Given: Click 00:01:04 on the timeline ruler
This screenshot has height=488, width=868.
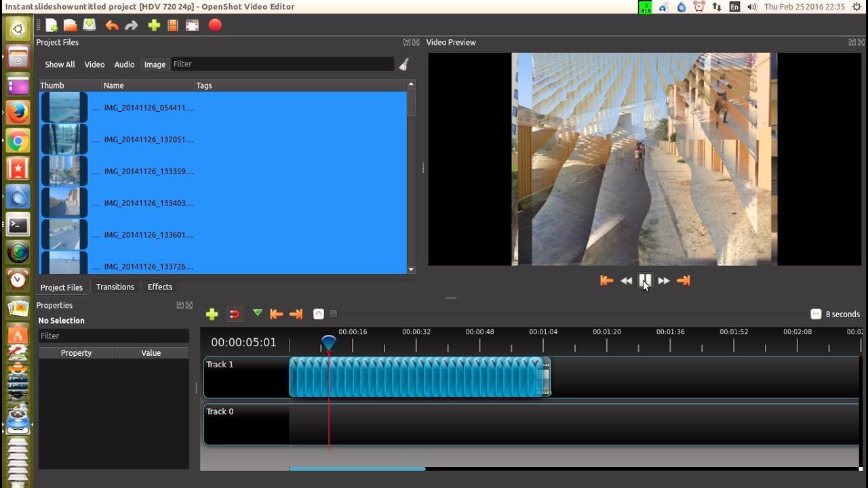Looking at the screenshot, I should pyautogui.click(x=543, y=332).
